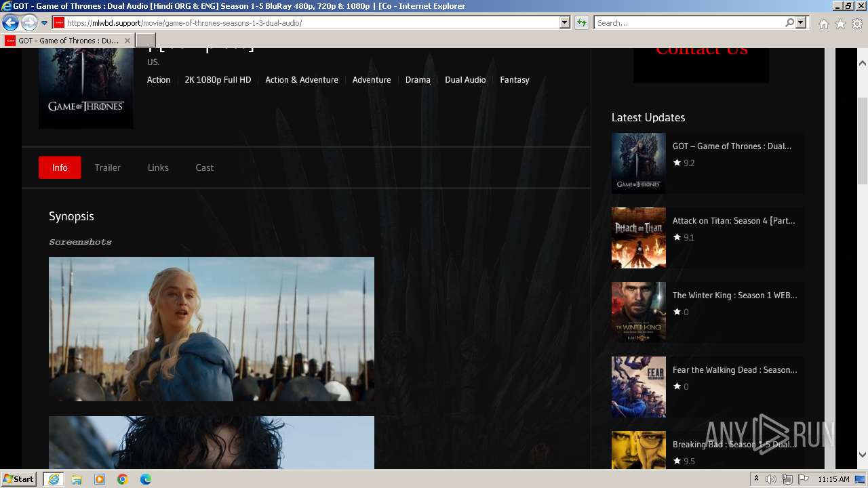
Task: Click the Contact Us banner
Action: point(701,65)
